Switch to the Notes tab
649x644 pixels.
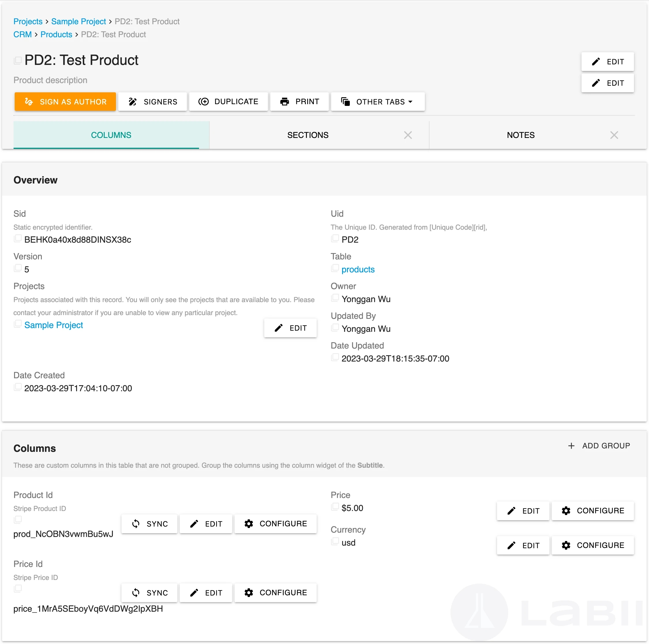[x=520, y=135]
